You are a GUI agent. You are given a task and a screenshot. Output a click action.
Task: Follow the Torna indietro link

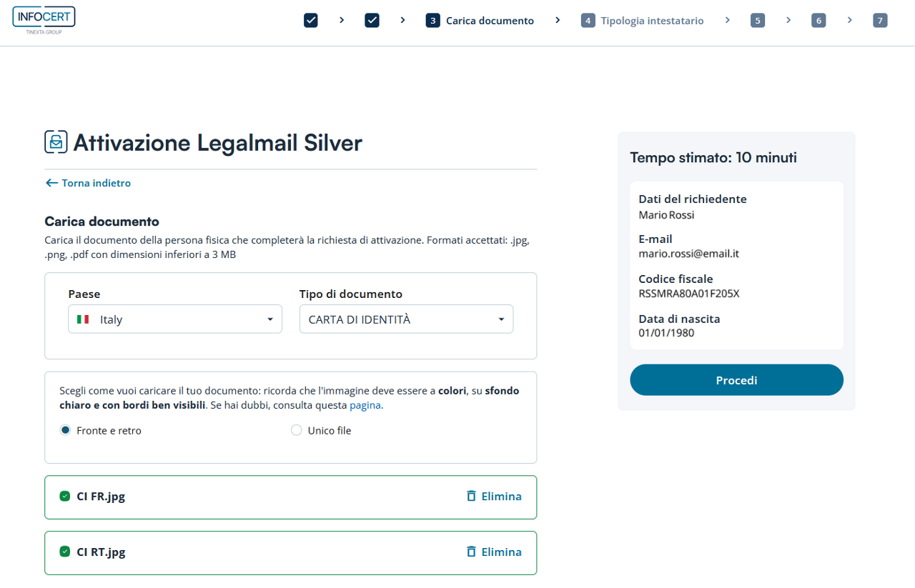88,183
